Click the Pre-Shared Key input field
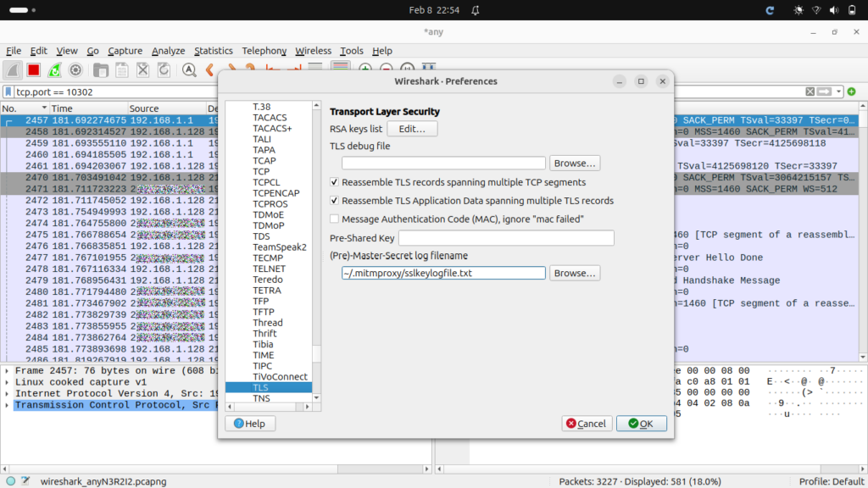868x488 pixels. (x=506, y=238)
